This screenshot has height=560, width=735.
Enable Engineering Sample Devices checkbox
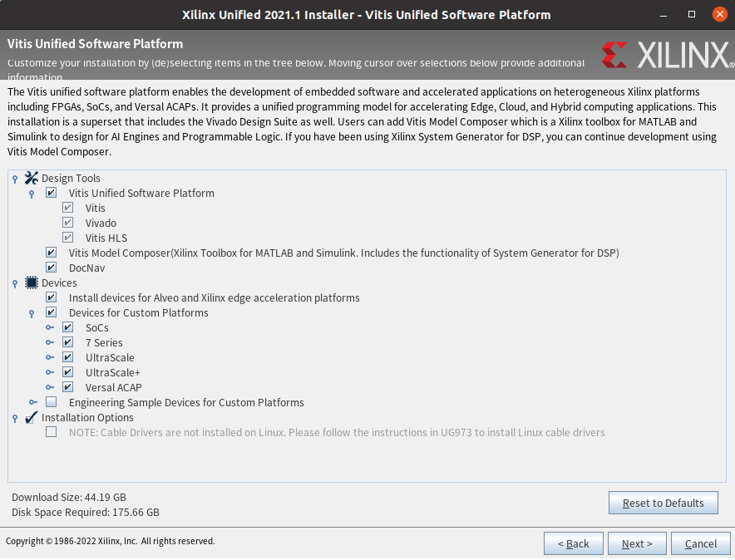pyautogui.click(x=51, y=402)
